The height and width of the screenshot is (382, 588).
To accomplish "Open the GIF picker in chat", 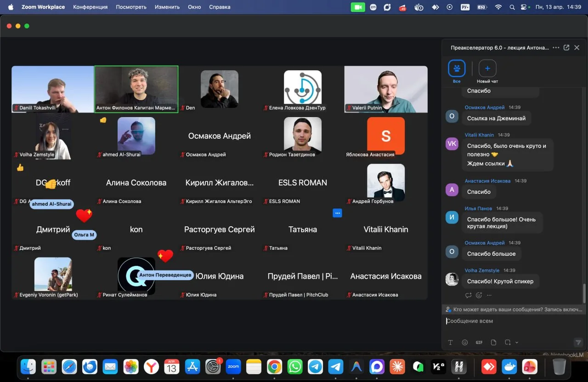I will click(479, 343).
